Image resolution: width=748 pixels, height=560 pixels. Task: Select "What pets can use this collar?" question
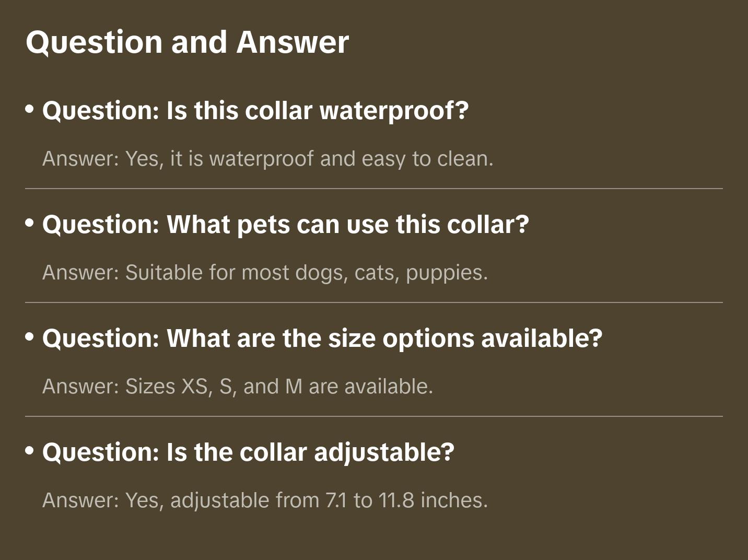pyautogui.click(x=285, y=225)
